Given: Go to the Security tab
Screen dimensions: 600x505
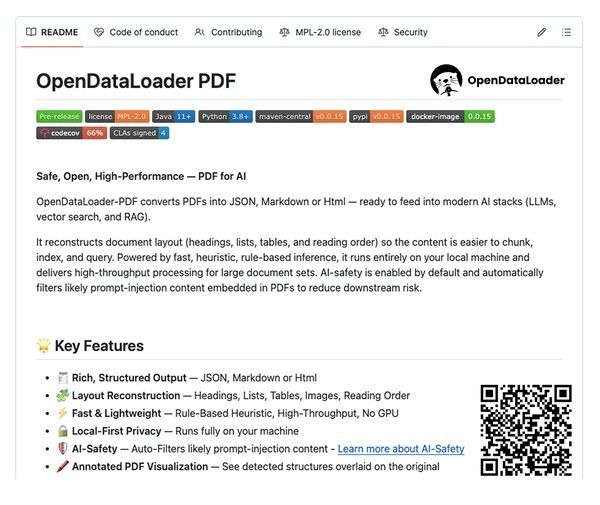Looking at the screenshot, I should (x=403, y=32).
